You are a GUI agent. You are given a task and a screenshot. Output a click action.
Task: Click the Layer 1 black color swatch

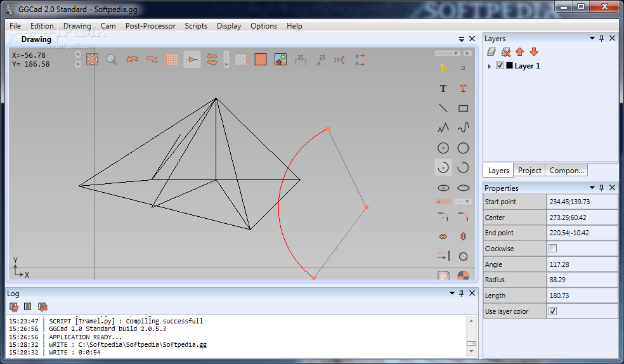click(509, 66)
